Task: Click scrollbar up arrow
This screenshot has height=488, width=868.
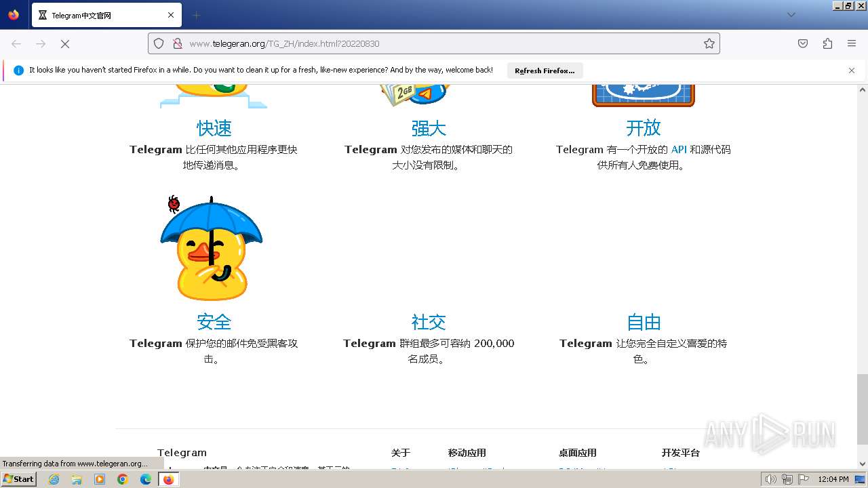Action: 863,89
